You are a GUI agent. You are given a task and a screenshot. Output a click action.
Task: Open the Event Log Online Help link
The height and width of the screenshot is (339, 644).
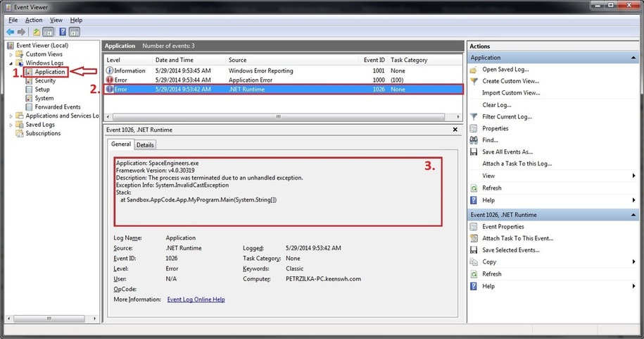pyautogui.click(x=196, y=300)
